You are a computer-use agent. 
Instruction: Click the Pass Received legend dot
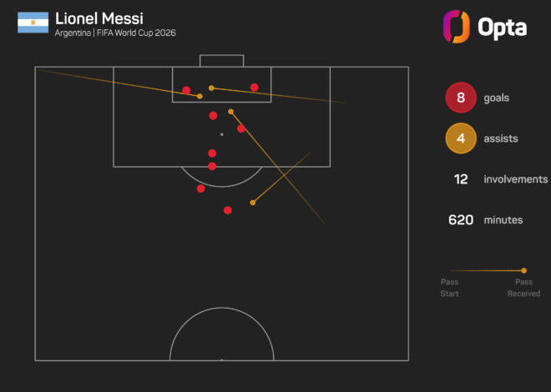point(524,270)
